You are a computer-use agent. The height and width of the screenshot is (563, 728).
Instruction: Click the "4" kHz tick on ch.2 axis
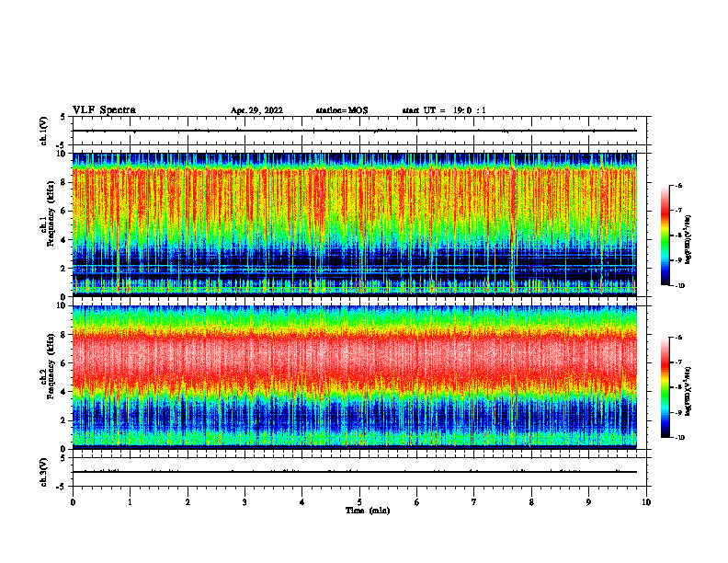[64, 392]
